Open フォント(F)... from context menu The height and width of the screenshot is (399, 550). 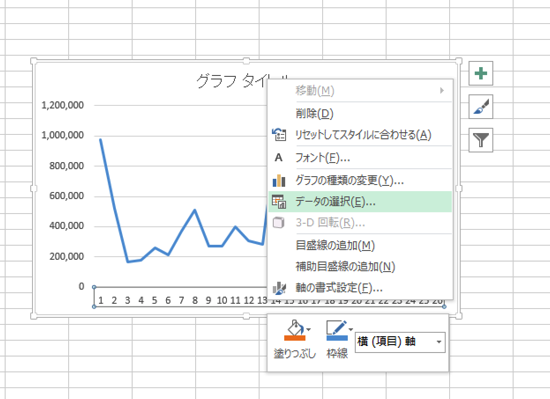(360, 158)
